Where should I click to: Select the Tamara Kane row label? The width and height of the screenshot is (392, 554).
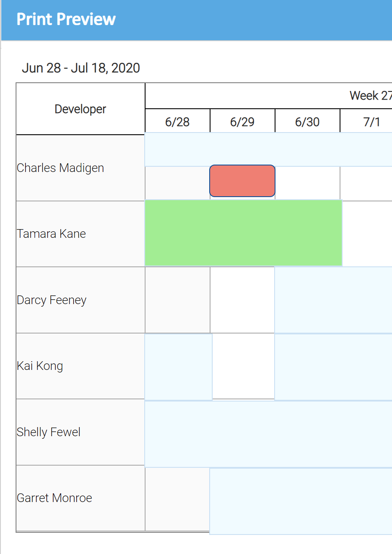click(x=52, y=234)
